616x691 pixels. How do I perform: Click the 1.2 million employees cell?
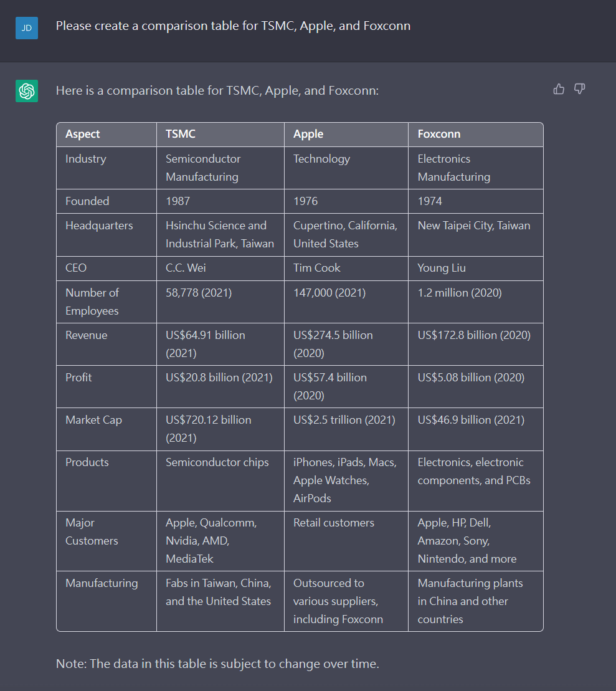[475, 302]
